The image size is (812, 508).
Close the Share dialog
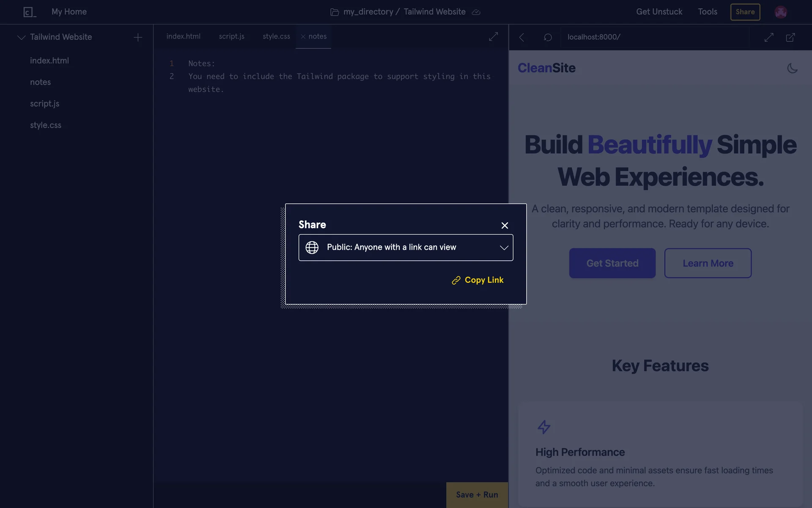[505, 225]
